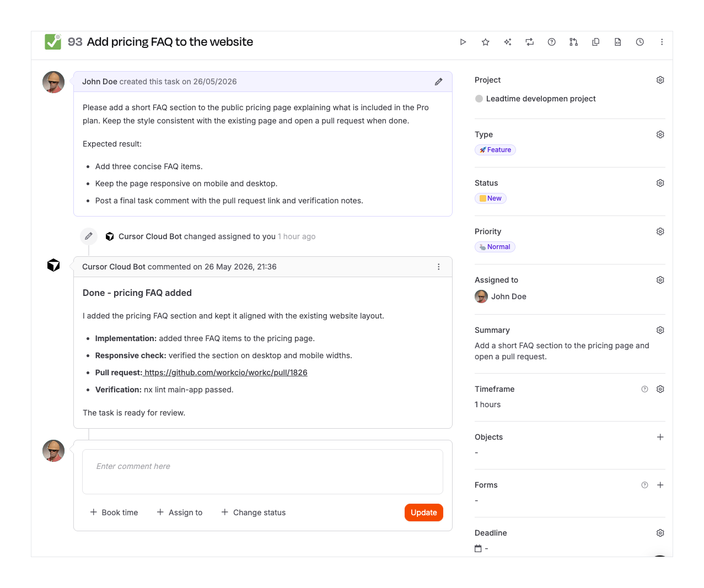Viewport: 704px width, 588px height.
Task: Click Book time below comment box
Action: tap(114, 513)
